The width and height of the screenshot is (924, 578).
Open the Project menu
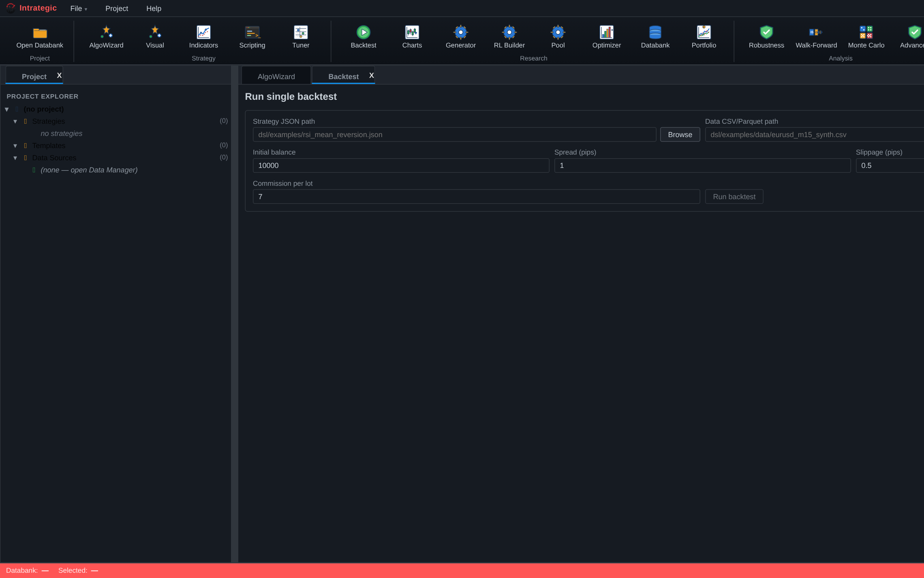[117, 9]
